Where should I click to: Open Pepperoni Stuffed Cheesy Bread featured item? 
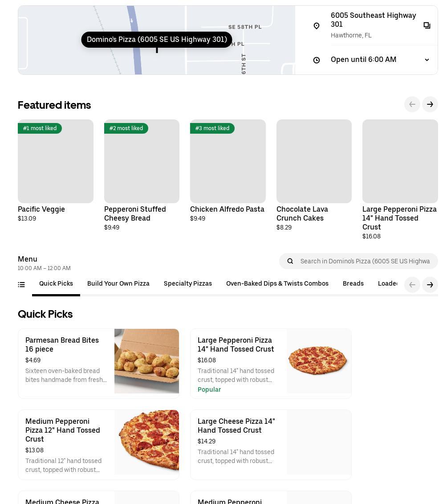pos(142,161)
